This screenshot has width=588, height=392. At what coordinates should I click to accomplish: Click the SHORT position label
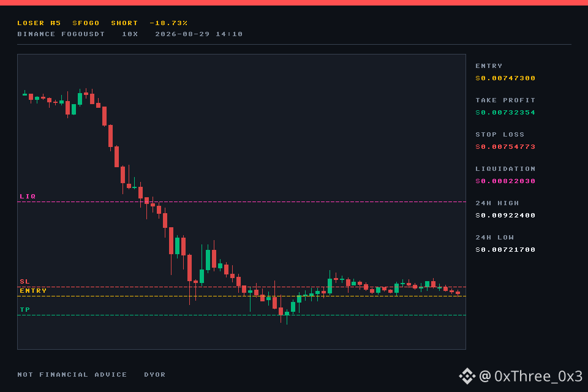pos(124,23)
